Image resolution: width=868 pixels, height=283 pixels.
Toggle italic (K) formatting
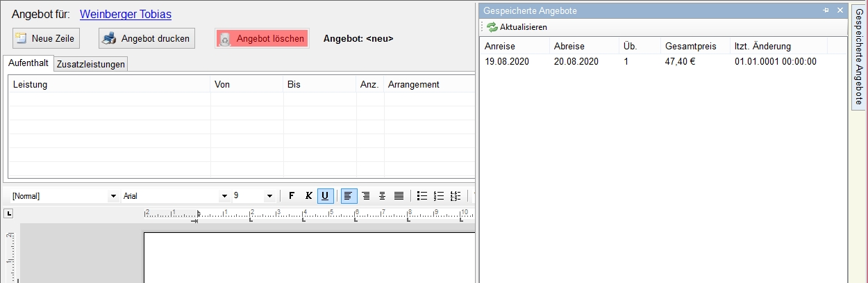(308, 196)
